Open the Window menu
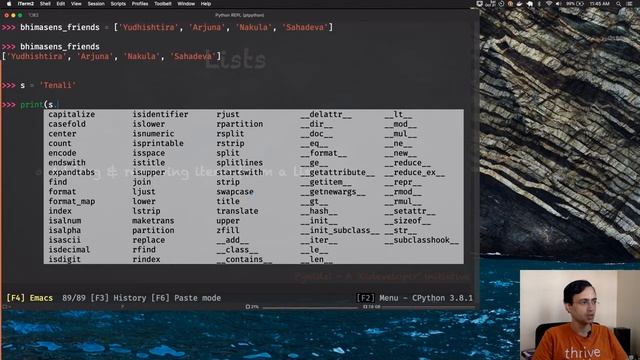 coord(186,4)
